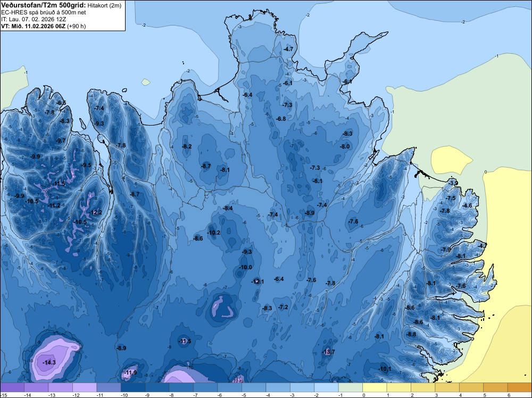Screen dimensions: 532x398
Task: Select the -10.1 temperature value
Action: (385, 369)
